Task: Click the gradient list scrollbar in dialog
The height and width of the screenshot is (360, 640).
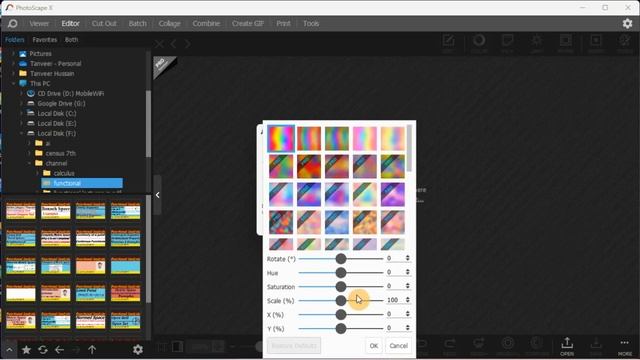Action: coord(409,149)
